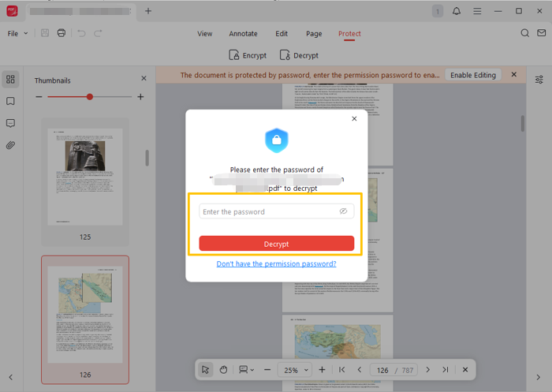552x392 pixels.
Task: Open the comments sidebar icon
Action: pyautogui.click(x=10, y=123)
